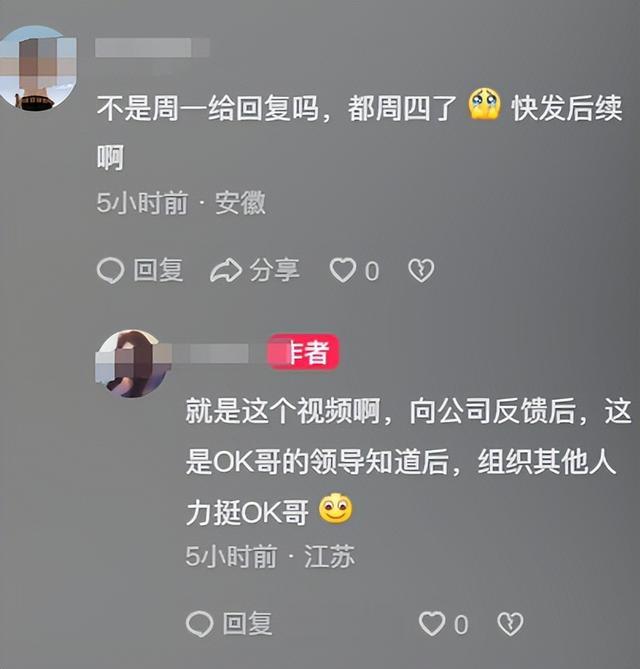This screenshot has width=640, height=669.
Task: Select the author's reply text mentioning OK哥
Action: [409, 462]
